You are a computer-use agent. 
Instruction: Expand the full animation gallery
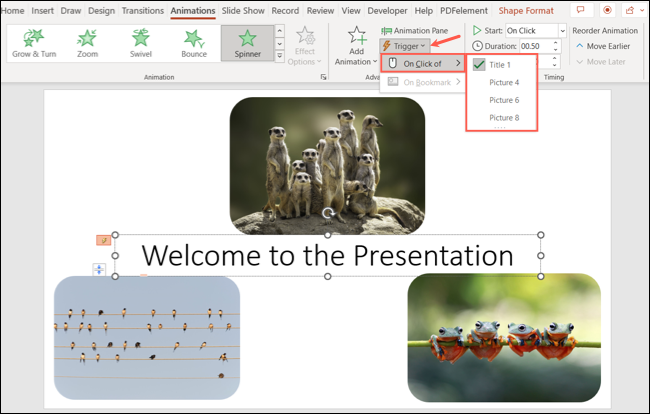click(280, 56)
